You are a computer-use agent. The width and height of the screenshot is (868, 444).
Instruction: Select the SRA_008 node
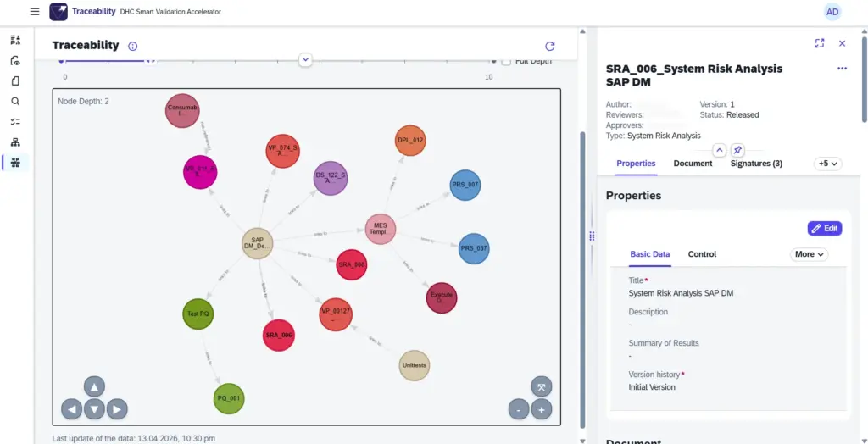coord(352,264)
